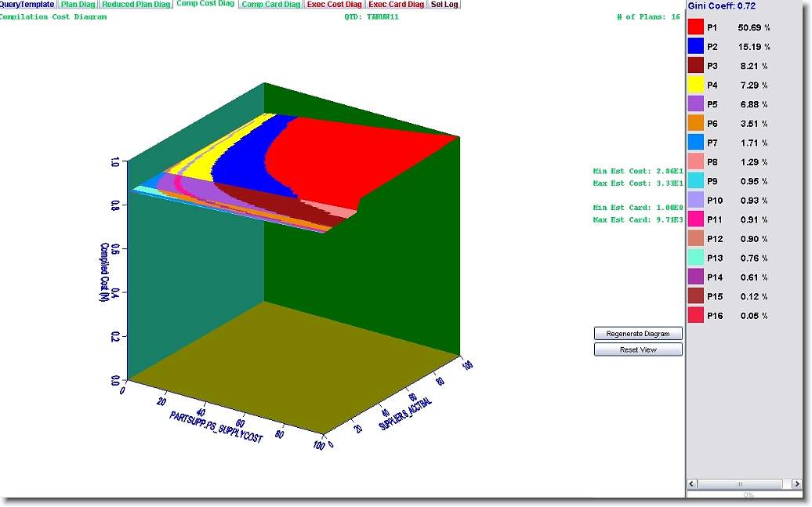
Task: Click the red P1 color swatch
Action: click(695, 27)
